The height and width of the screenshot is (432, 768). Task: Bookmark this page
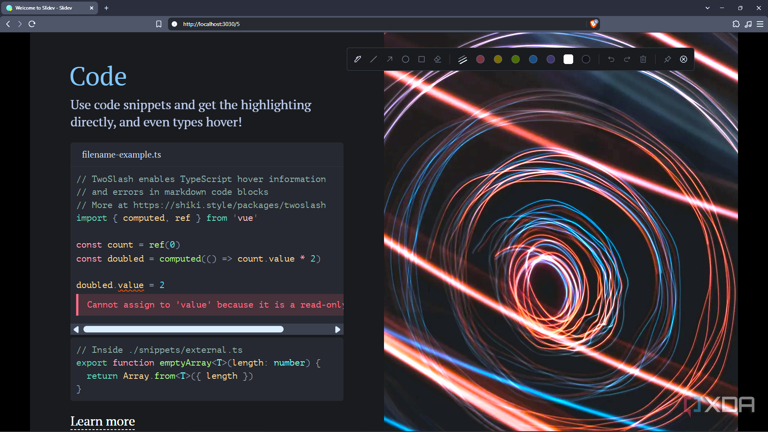coord(159,24)
